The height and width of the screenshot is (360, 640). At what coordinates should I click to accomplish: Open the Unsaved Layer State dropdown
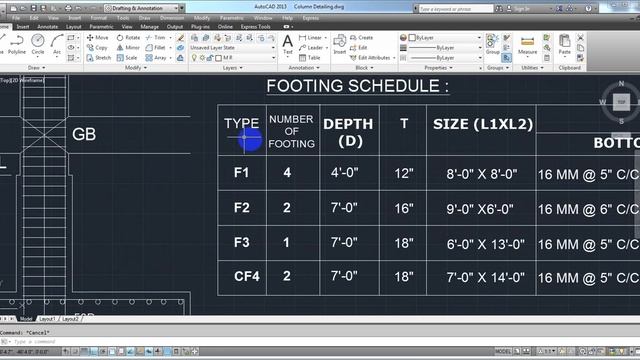coord(233,48)
